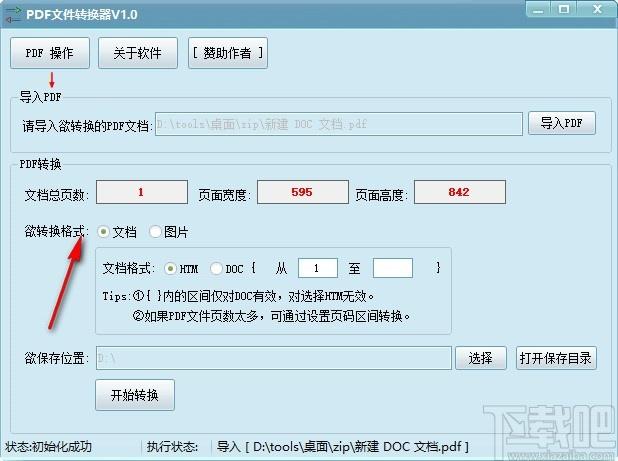The image size is (618, 461).
Task: Choose the HTM document format radio
Action: coord(170,269)
